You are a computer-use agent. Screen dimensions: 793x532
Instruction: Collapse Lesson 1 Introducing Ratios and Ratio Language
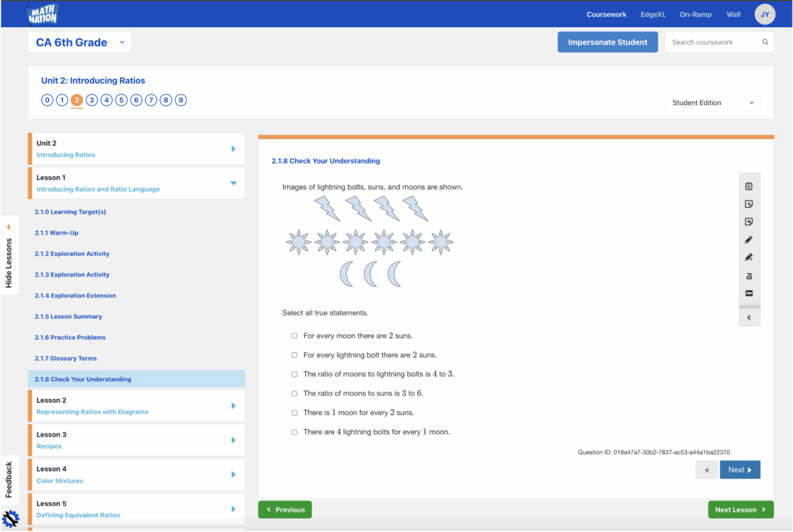point(234,183)
